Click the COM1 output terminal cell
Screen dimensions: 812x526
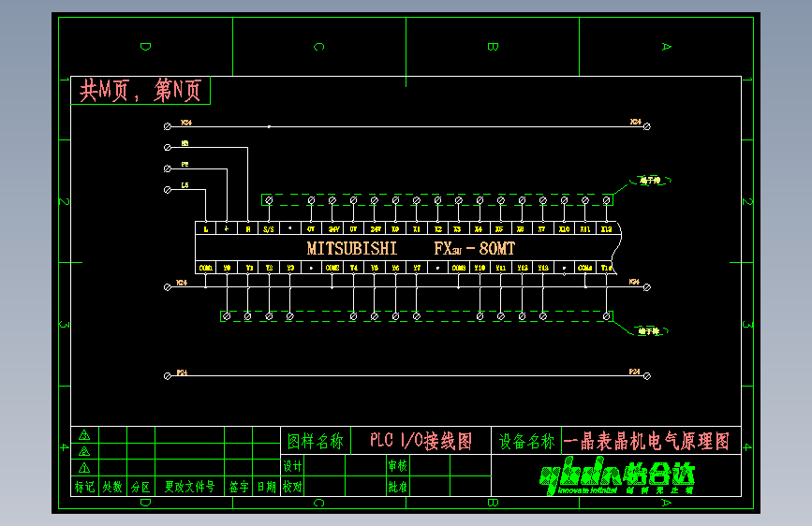point(206,268)
